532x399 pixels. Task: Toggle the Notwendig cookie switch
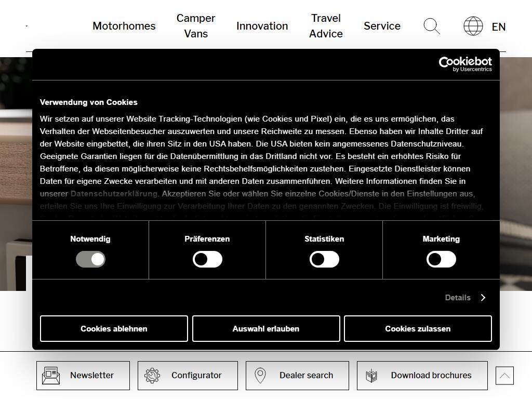pos(90,259)
